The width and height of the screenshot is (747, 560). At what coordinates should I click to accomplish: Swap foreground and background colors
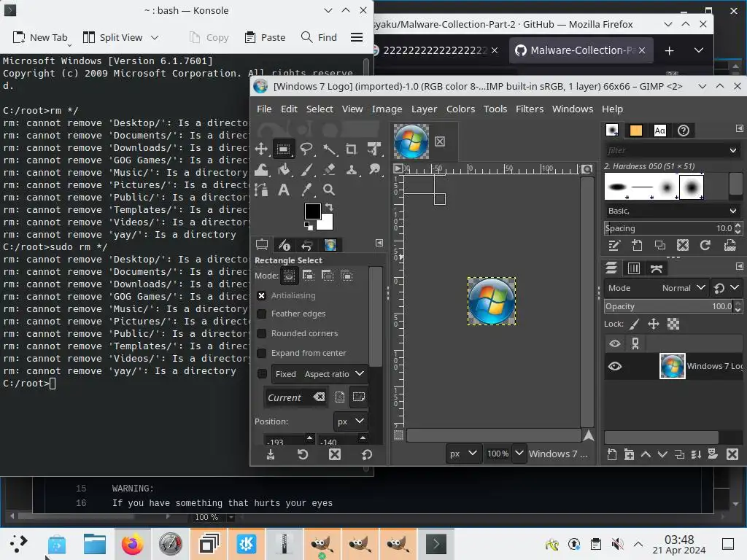tap(329, 207)
